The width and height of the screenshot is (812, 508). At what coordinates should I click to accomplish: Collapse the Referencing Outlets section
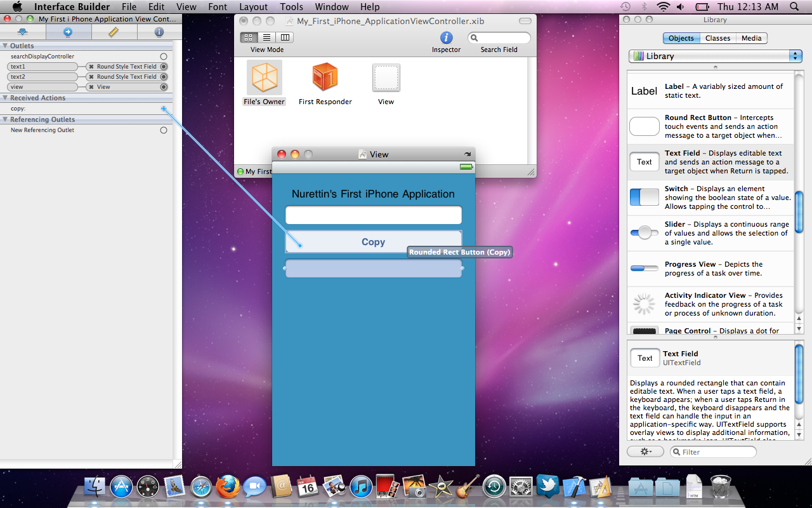5,119
